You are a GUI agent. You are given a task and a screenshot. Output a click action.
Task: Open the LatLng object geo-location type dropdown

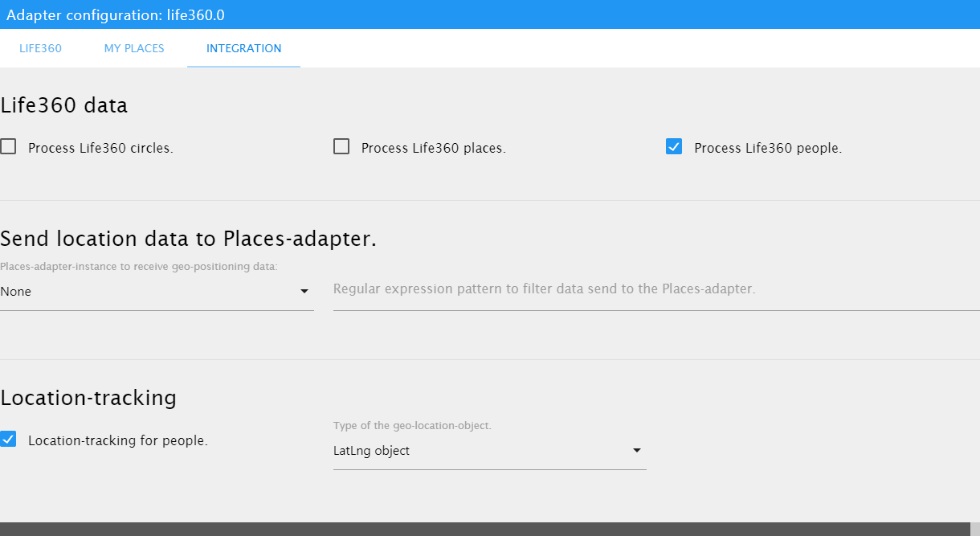point(490,451)
